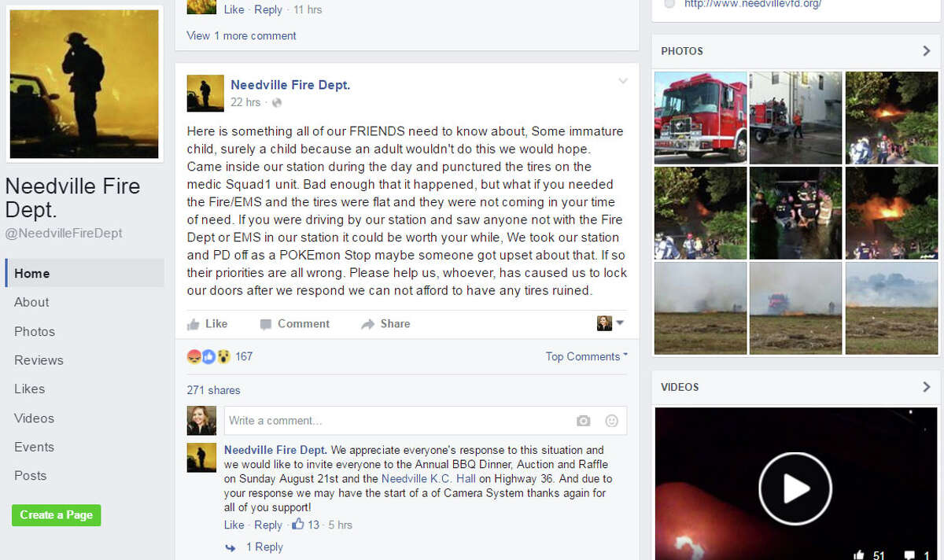Click the green Create a Page button
The image size is (944, 560).
(57, 515)
